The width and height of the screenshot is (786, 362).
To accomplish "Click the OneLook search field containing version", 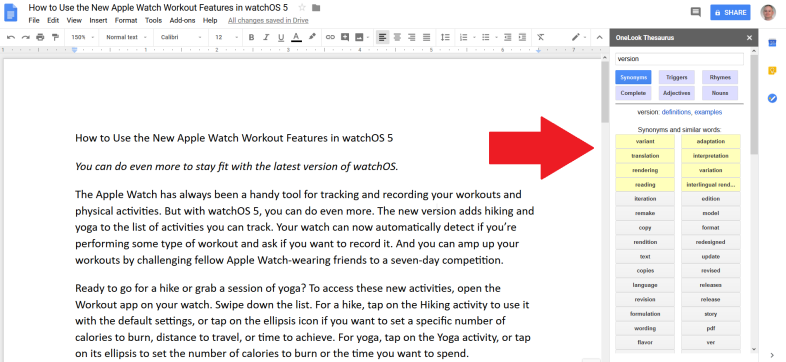I will click(679, 59).
